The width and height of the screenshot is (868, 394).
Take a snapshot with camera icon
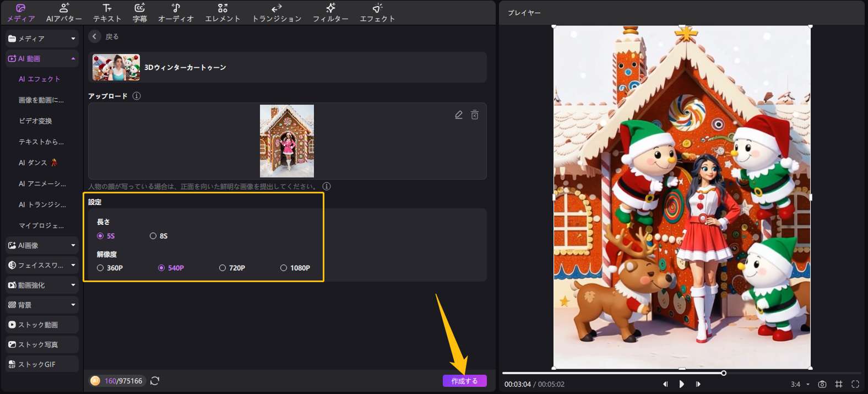tap(822, 384)
